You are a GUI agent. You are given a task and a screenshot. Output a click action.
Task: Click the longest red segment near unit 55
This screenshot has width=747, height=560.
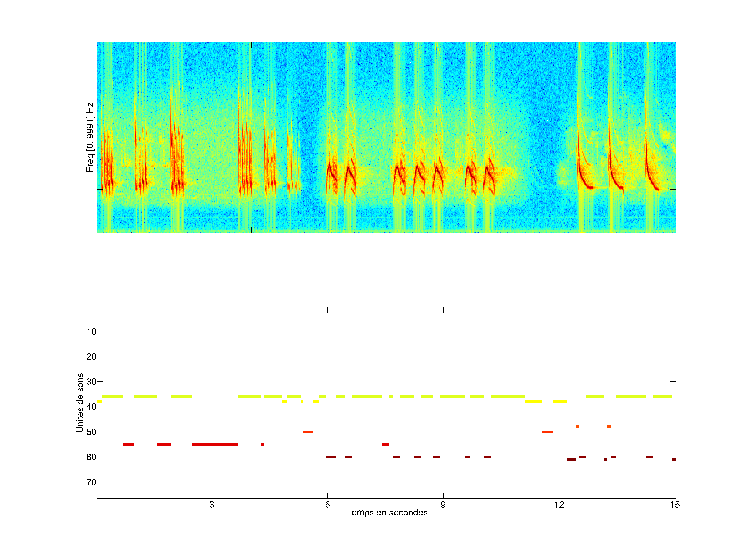pos(215,444)
